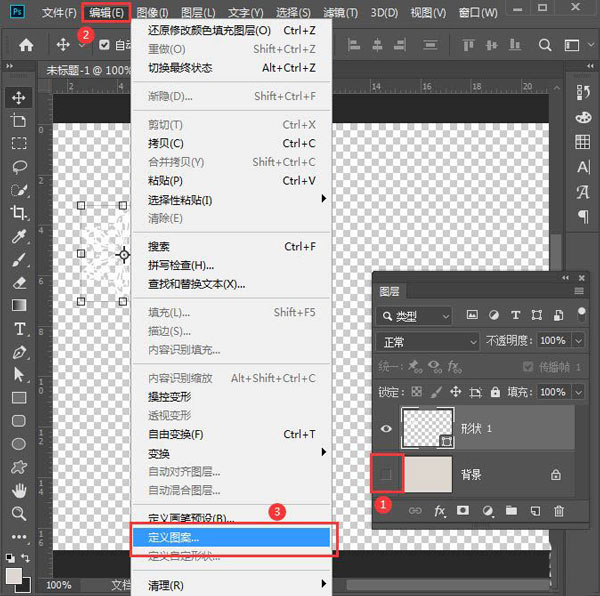Click the Home icon in options bar
This screenshot has height=596, width=600.
click(x=26, y=45)
